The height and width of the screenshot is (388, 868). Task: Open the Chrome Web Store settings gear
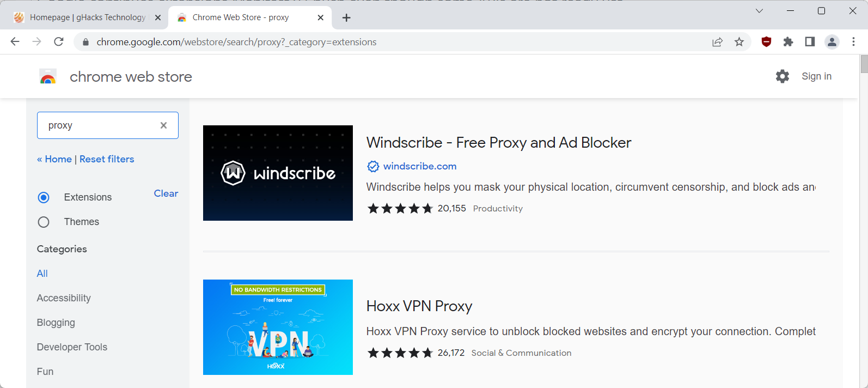click(783, 76)
